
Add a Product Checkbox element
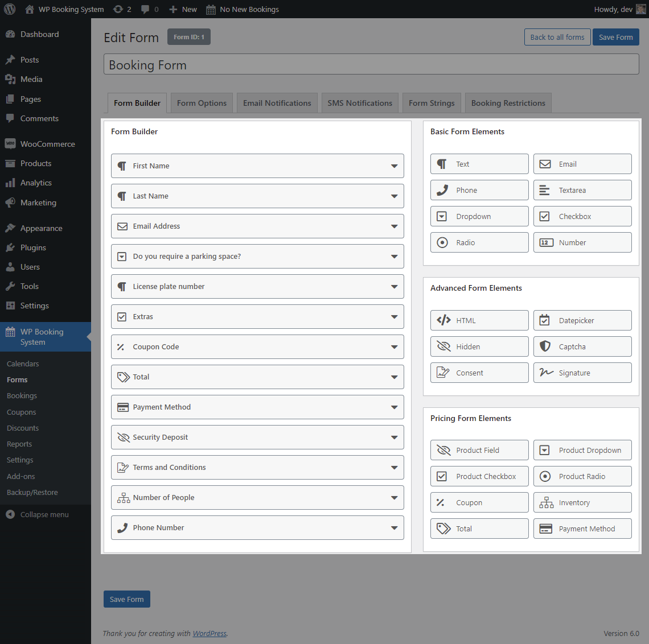tap(479, 477)
